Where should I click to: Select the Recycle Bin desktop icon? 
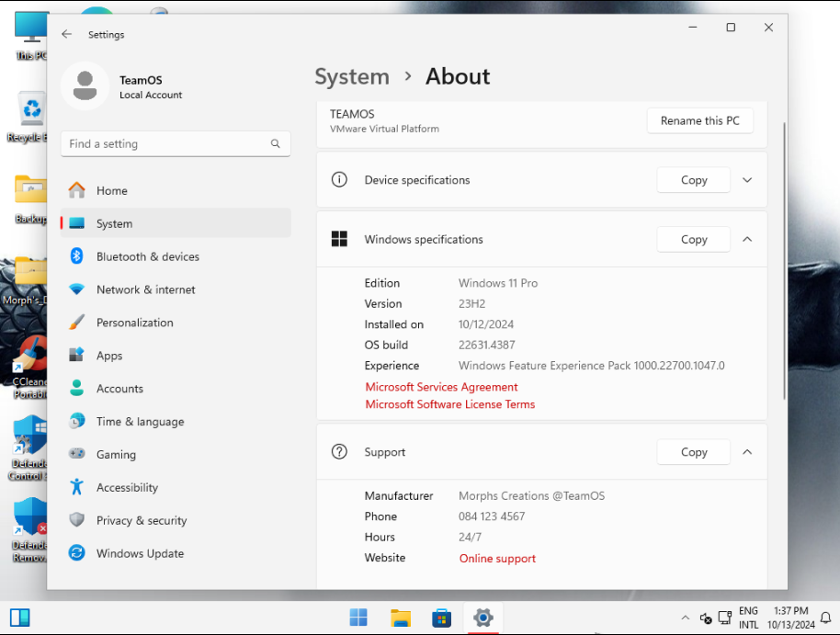coord(28,117)
